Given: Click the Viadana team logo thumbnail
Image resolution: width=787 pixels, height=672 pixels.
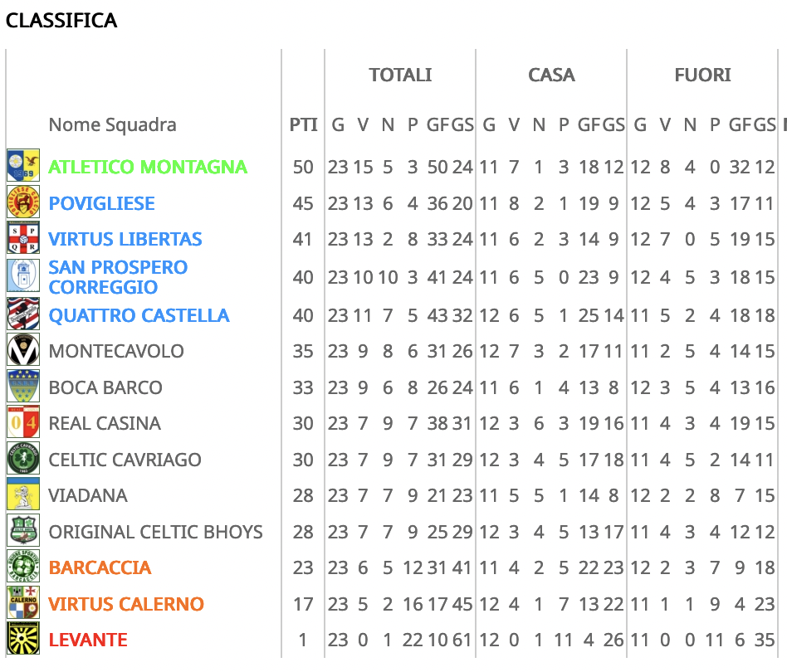Looking at the screenshot, I should [x=23, y=494].
